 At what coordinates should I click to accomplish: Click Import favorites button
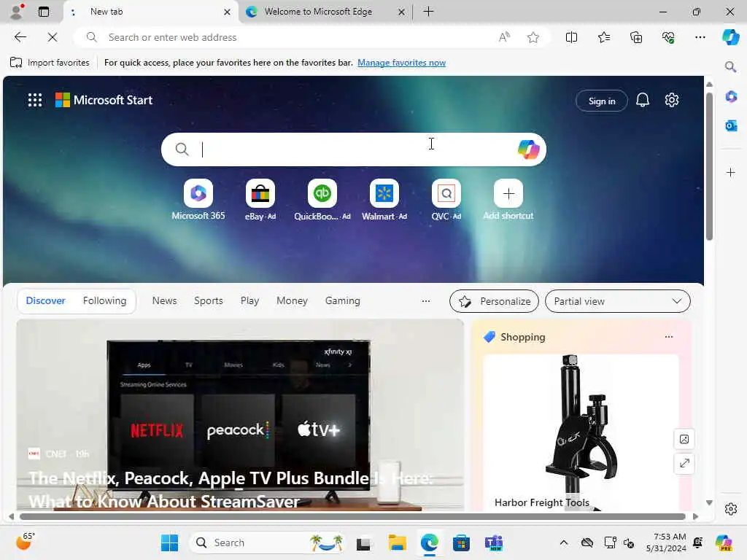point(50,63)
